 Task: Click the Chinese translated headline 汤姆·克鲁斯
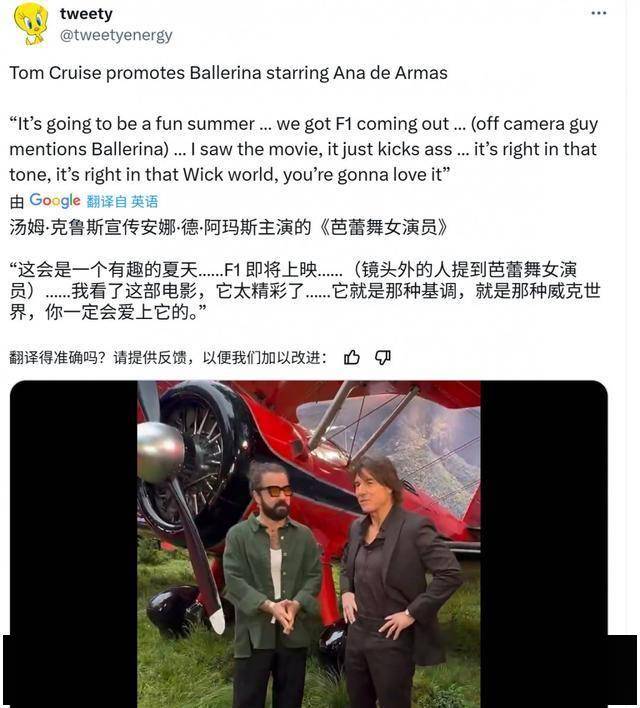[x=229, y=227]
